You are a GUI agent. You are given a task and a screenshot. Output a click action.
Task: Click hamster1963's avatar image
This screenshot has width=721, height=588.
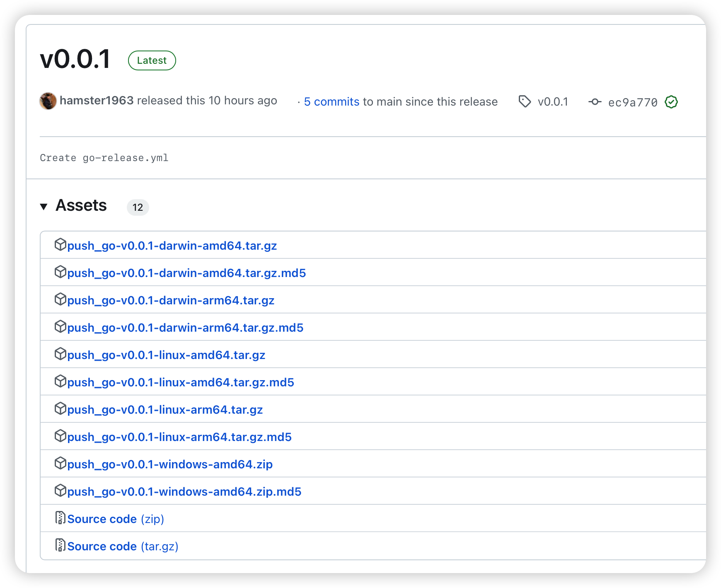48,101
